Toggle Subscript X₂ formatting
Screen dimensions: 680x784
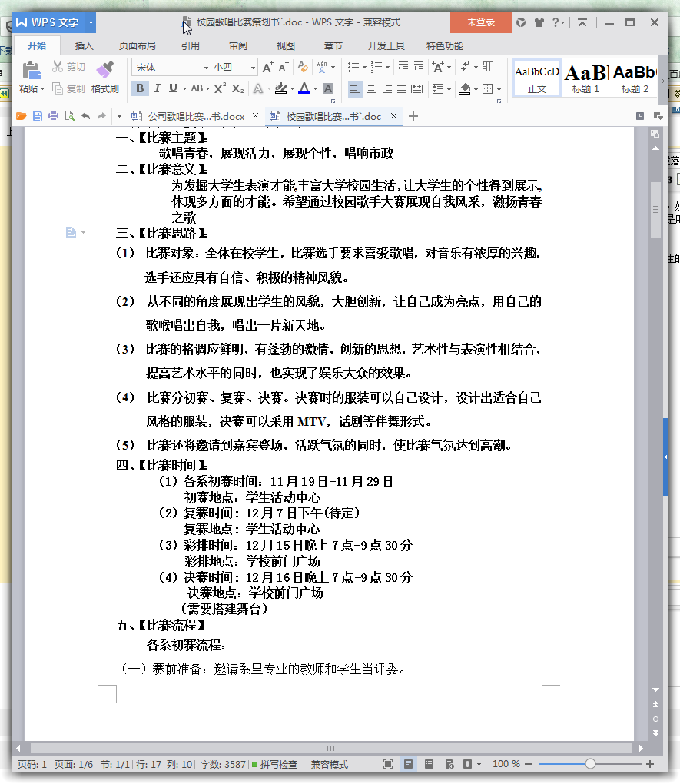pos(238,88)
